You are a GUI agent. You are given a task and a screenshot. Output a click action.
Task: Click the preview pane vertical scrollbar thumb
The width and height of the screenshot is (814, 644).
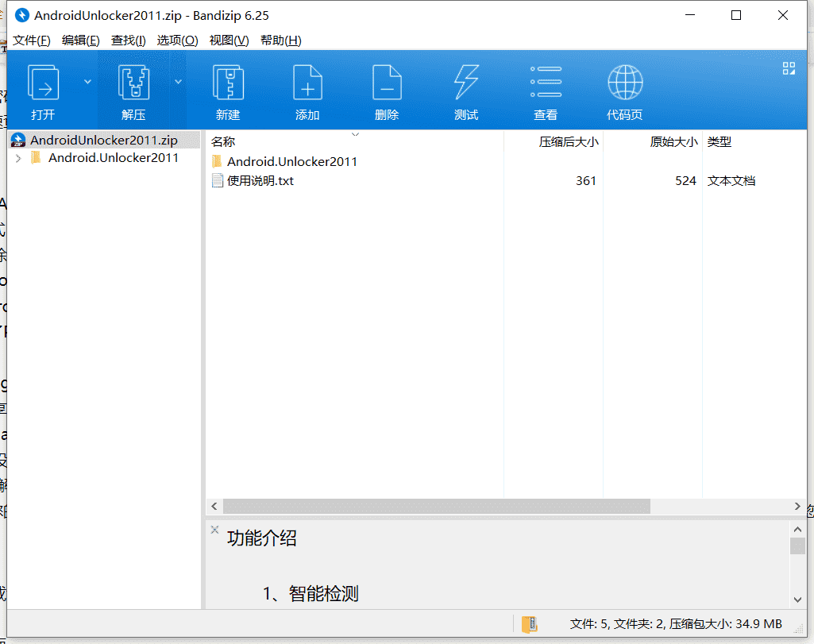coord(797,546)
